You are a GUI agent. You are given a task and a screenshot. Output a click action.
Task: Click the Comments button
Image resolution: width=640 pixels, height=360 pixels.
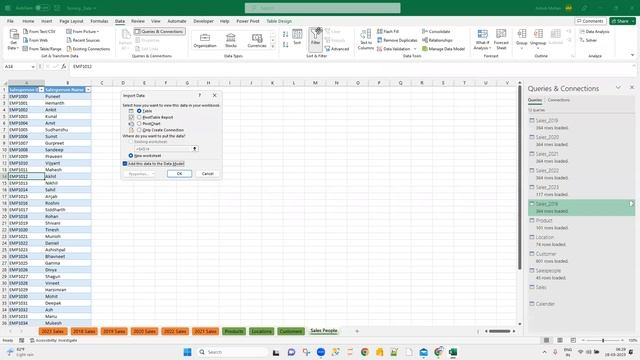[590, 21]
